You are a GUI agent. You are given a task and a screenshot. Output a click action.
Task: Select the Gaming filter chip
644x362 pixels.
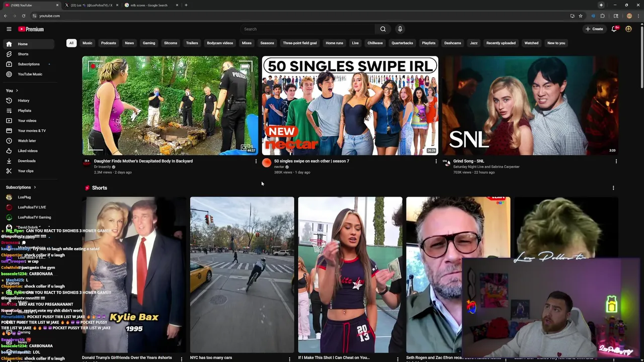(x=149, y=43)
